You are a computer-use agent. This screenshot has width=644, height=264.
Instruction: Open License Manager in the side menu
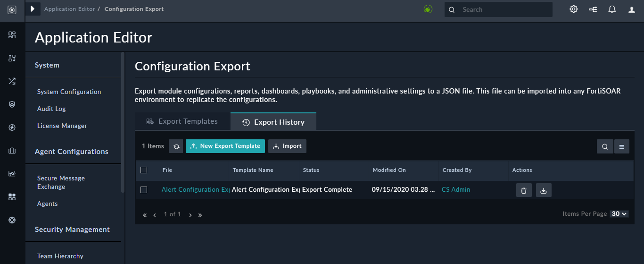[x=62, y=126]
